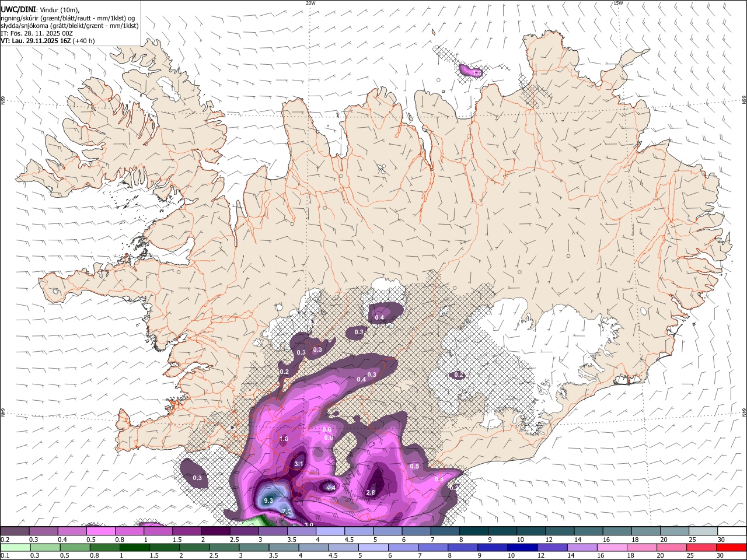The image size is (747, 560).
Task: Select rain legend swatch between 1 and 1.5
Action: point(134,547)
